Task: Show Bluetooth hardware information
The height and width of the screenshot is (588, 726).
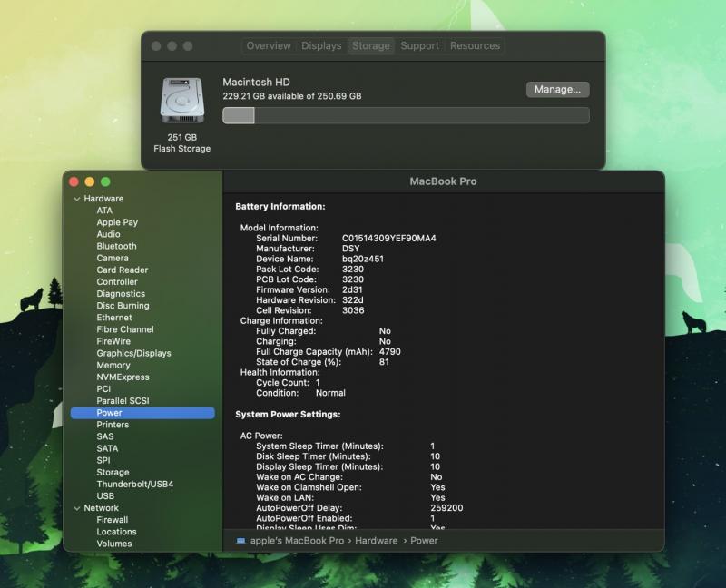Action: [117, 246]
